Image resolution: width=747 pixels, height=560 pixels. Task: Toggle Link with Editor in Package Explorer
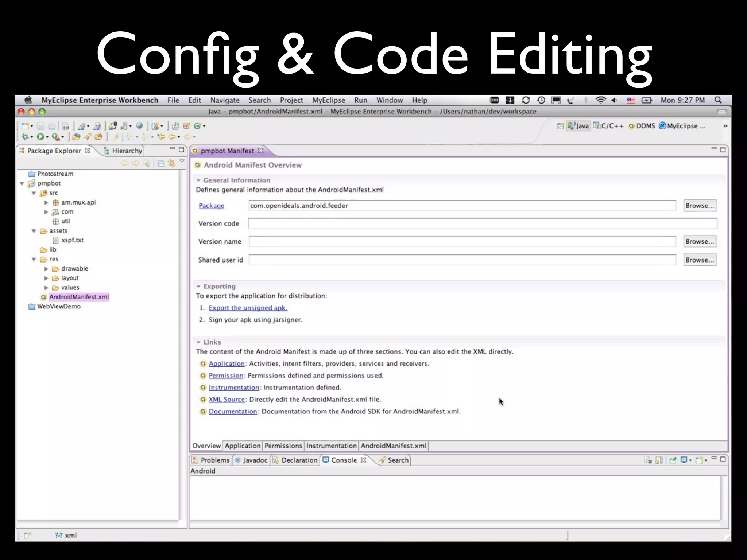coord(171,163)
